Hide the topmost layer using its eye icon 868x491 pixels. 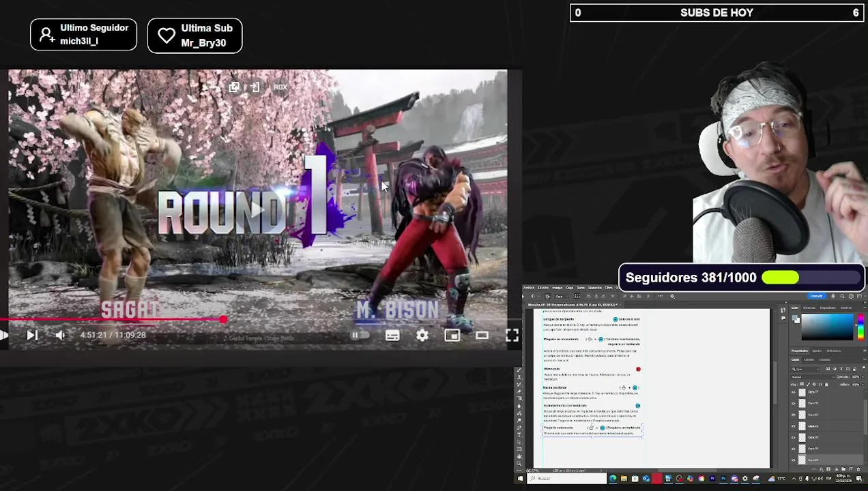pos(794,392)
